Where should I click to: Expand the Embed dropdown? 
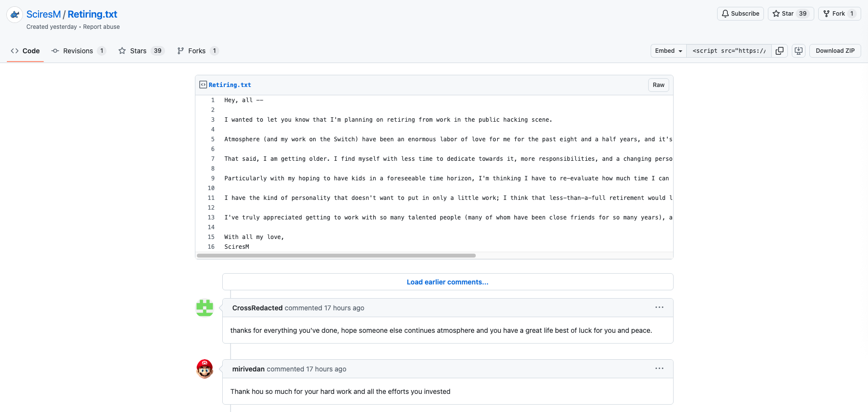tap(668, 51)
